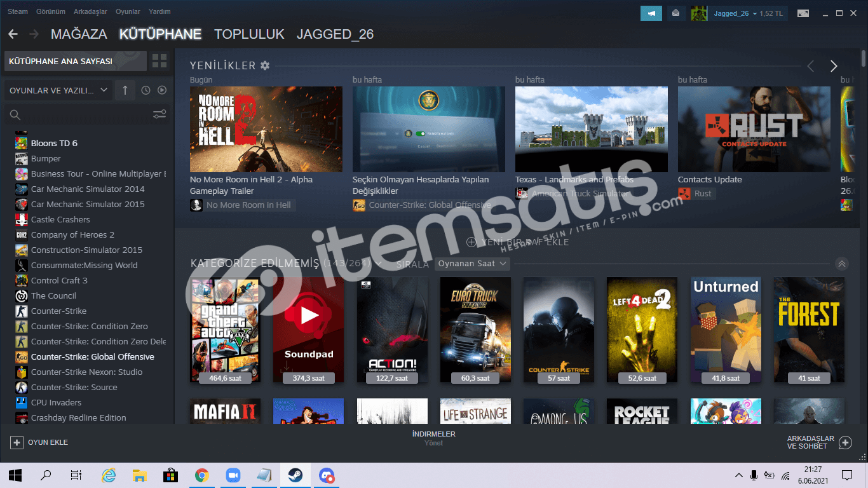Open Arkadaşlar ve Sohbet plus icon

coord(845,442)
